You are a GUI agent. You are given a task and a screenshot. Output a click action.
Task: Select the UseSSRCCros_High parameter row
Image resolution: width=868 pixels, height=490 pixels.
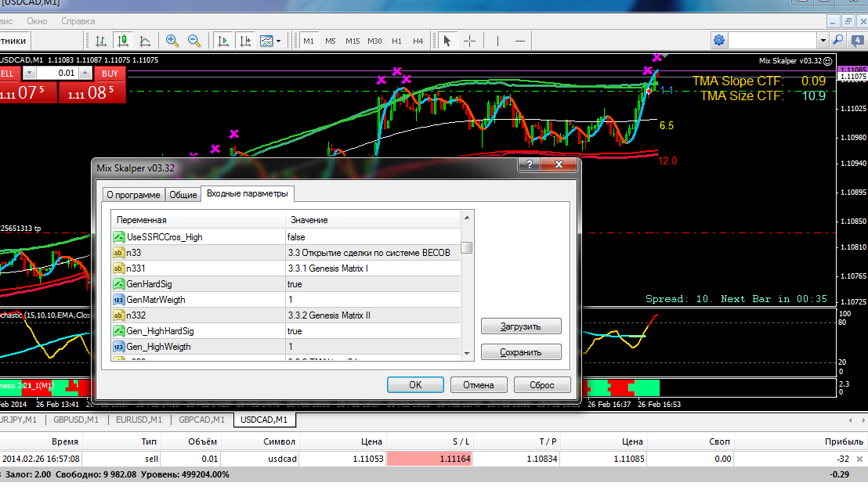pos(286,237)
